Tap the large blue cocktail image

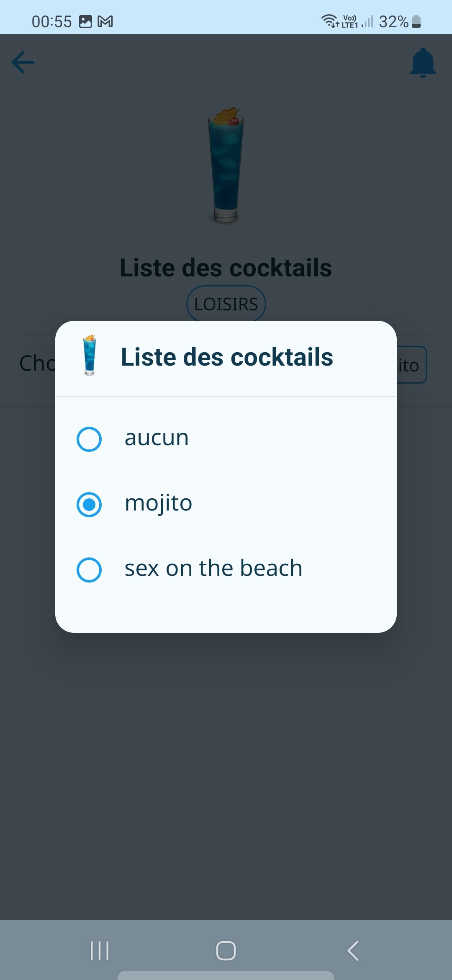226,165
